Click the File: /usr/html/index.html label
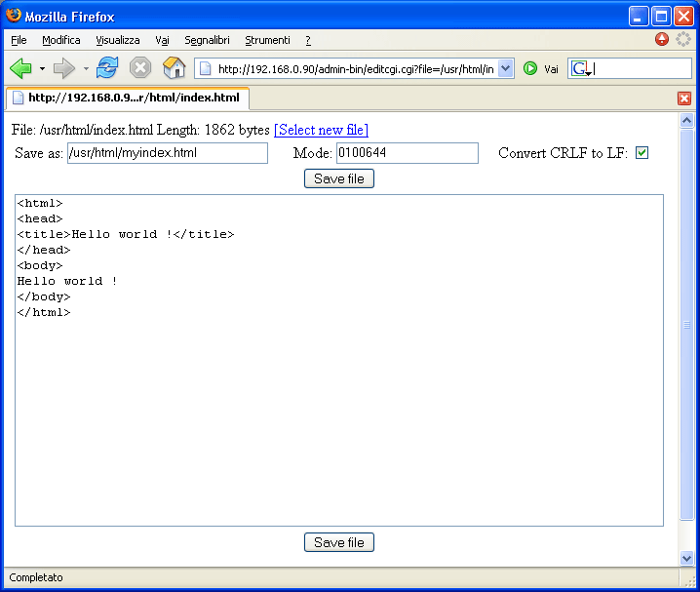 (x=82, y=130)
